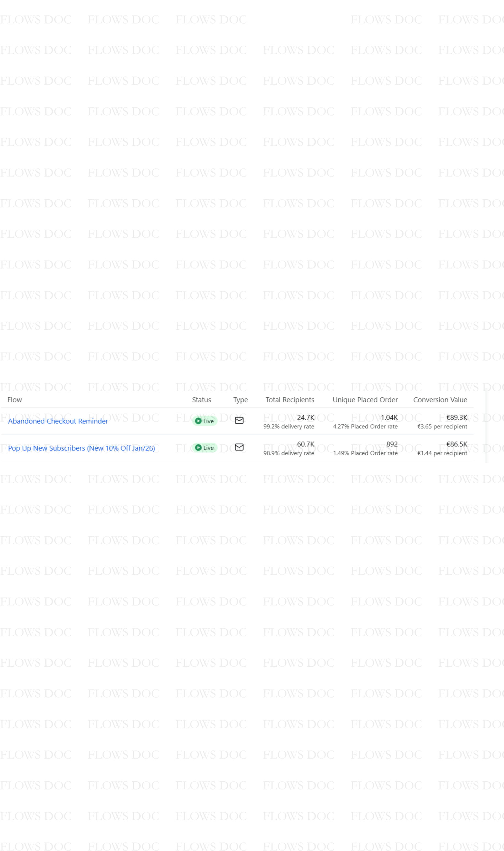The height and width of the screenshot is (851, 504).
Task: Click the Live status badge for Abandoned Checkout Reminder
Action: [x=204, y=421]
